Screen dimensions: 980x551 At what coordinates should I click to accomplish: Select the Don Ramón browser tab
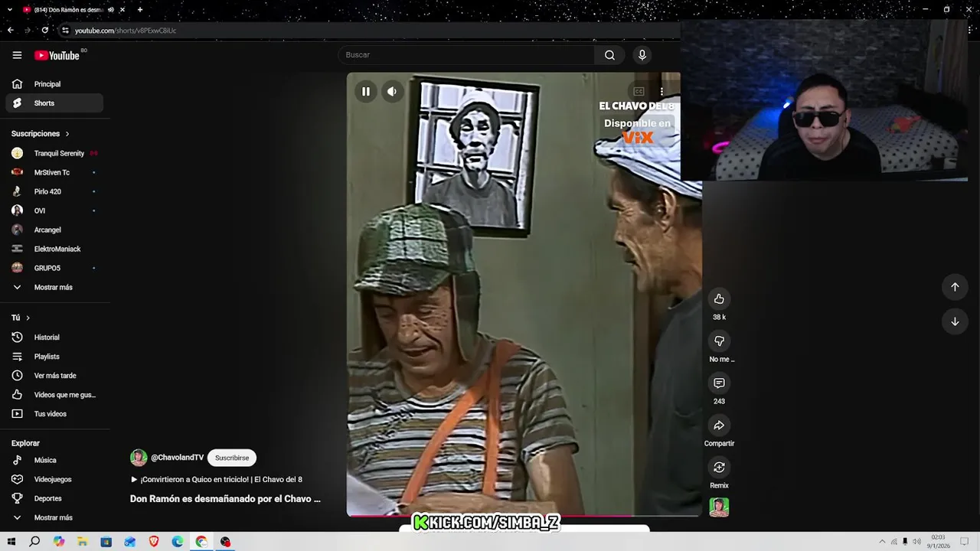coord(69,10)
